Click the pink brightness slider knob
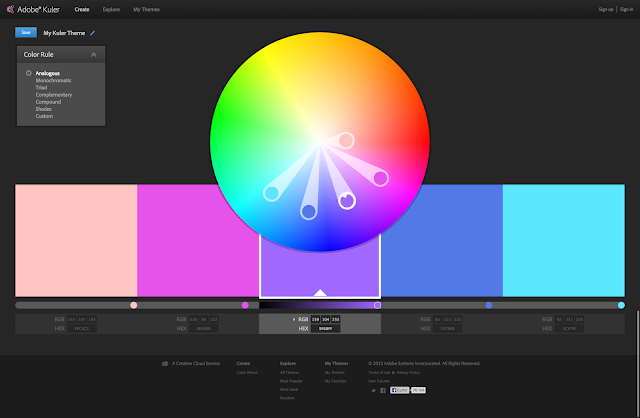This screenshot has width=640, height=418. click(133, 305)
